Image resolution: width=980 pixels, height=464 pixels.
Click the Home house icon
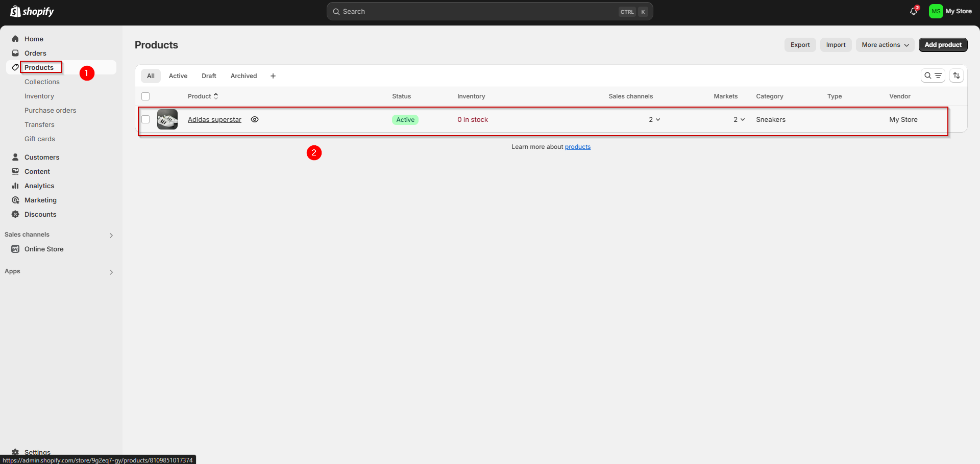pyautogui.click(x=15, y=39)
